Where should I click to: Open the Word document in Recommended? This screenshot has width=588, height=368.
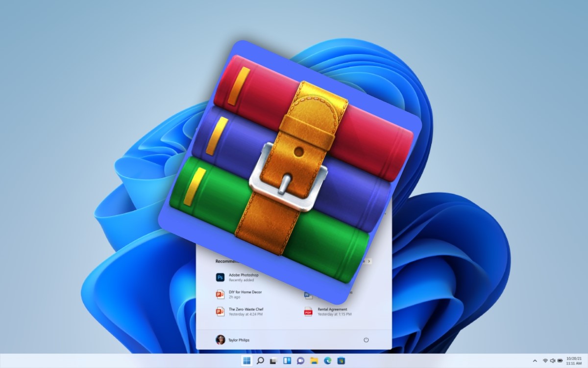[308, 295]
